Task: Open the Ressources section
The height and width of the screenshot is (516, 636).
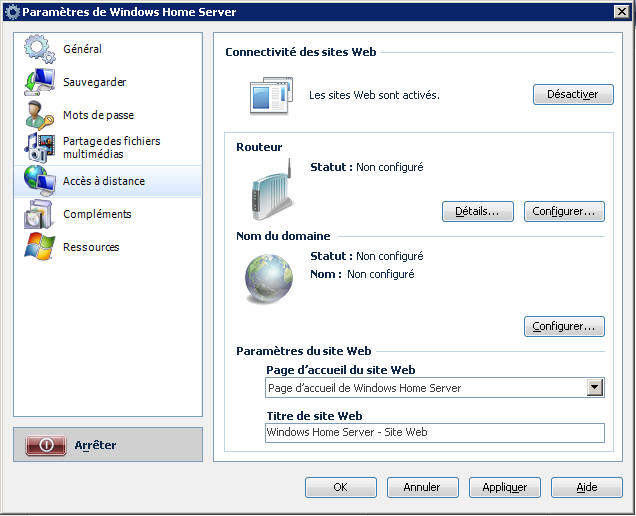Action: 108,247
